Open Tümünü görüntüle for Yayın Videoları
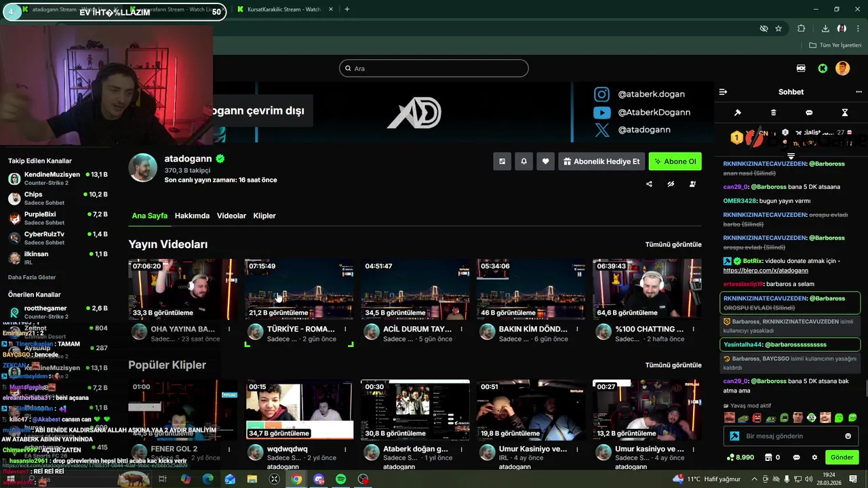Viewport: 868px width, 488px height. point(673,245)
